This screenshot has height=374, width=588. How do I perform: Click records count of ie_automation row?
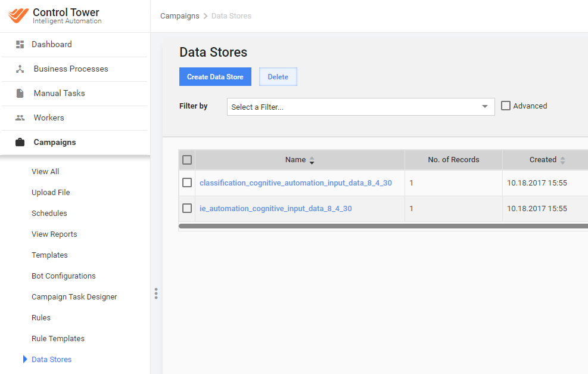[412, 208]
